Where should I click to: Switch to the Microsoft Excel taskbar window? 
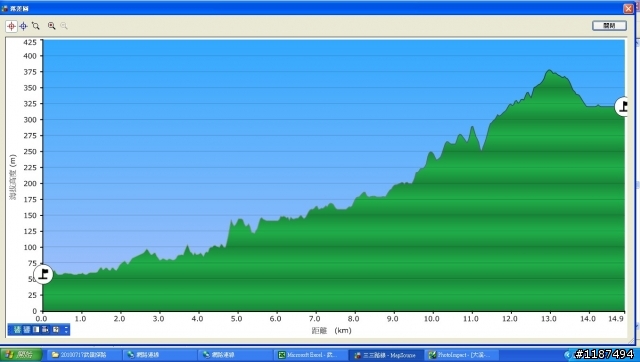pyautogui.click(x=310, y=355)
